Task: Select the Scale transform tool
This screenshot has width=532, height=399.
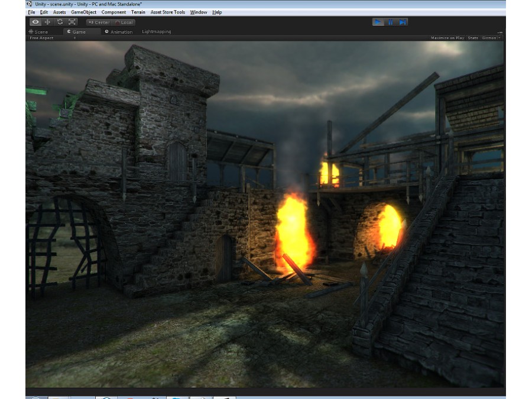Action: click(x=72, y=22)
